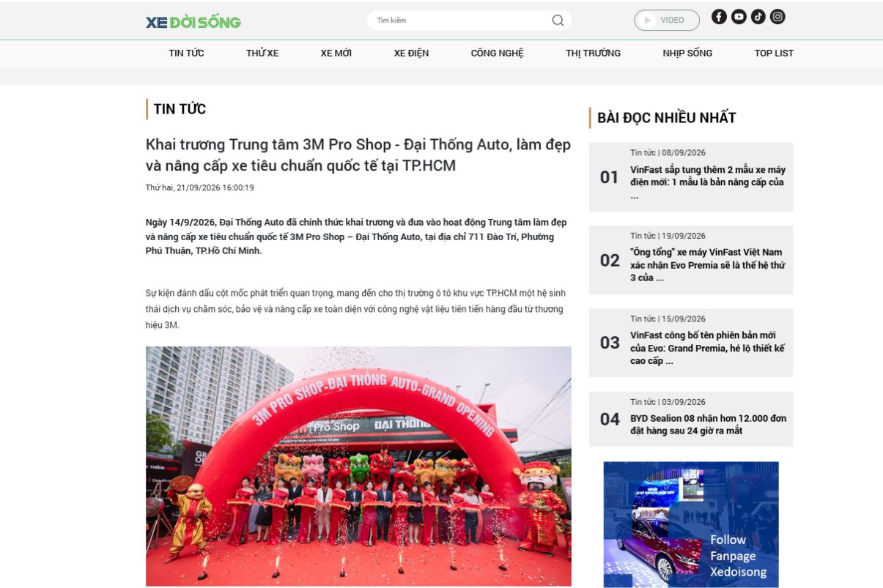
Task: Click the 'Tin tức | 19/09/2026' label
Action: (668, 236)
